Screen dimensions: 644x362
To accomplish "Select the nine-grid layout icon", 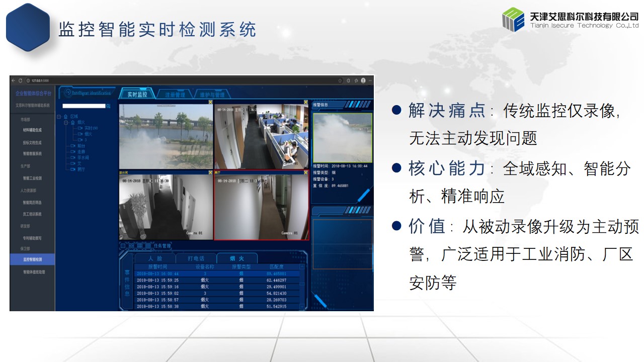I will click(140, 246).
